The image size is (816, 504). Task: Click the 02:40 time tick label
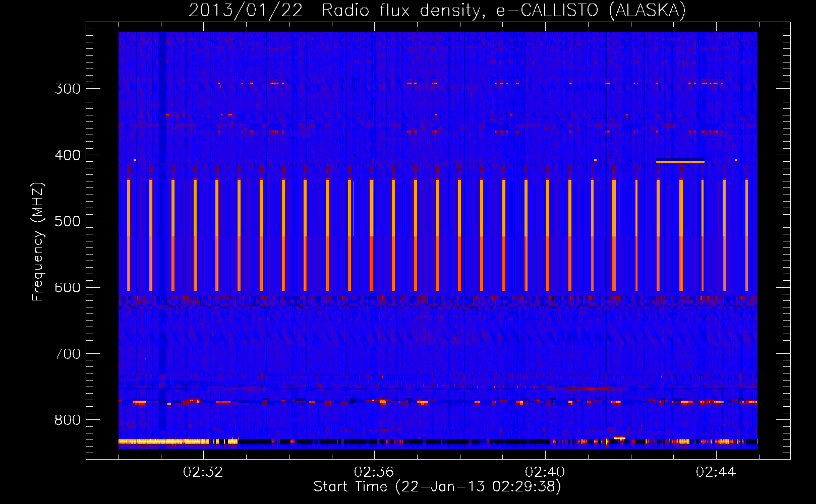545,472
